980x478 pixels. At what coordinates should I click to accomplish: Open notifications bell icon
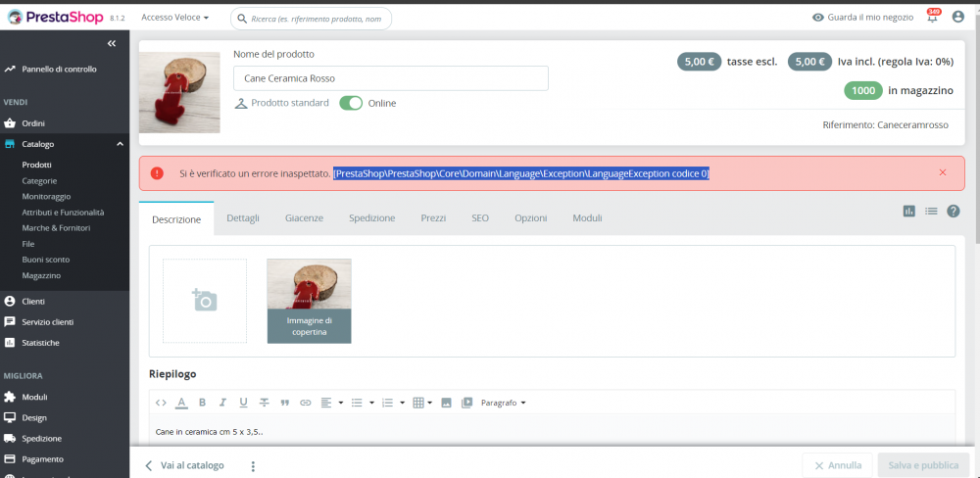[x=933, y=18]
